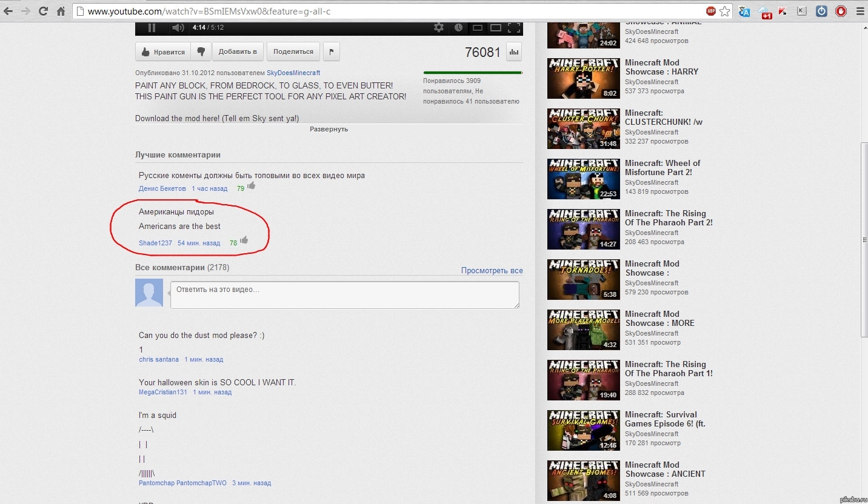Open 'Minecraft Mod Showcase : HARRY' title
This screenshot has width=868, height=504.
(x=662, y=67)
